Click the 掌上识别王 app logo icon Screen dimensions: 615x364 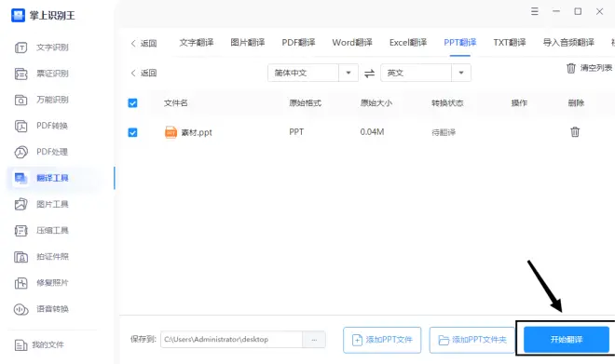18,15
